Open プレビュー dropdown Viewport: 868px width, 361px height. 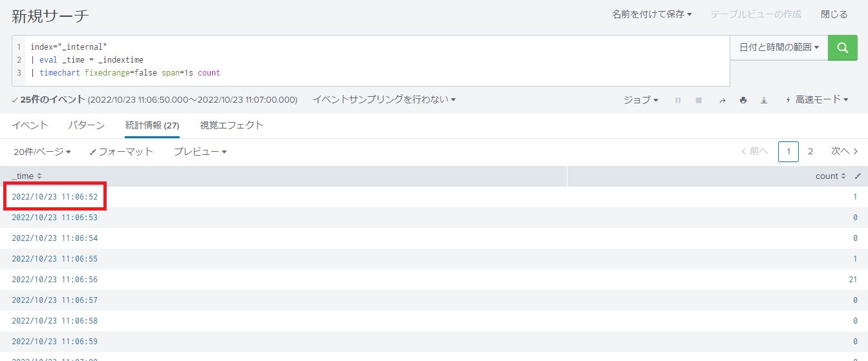tap(200, 152)
